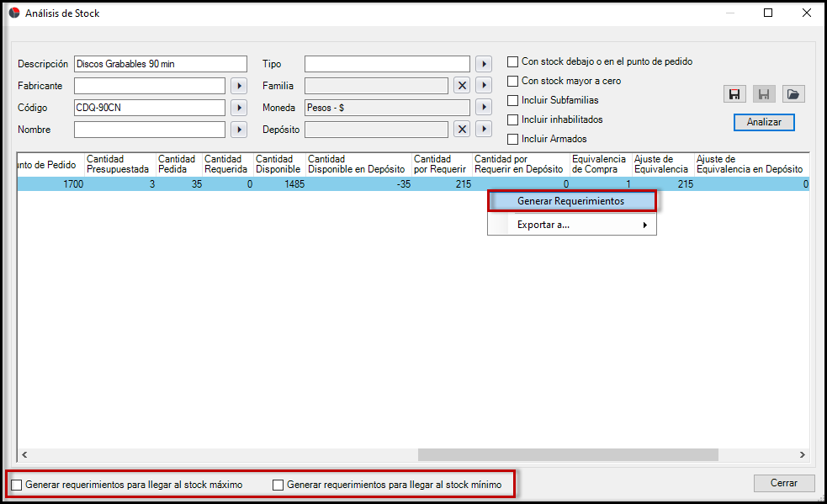Choose Exportar a... menu entry
The width and height of the screenshot is (827, 504).
click(x=572, y=225)
